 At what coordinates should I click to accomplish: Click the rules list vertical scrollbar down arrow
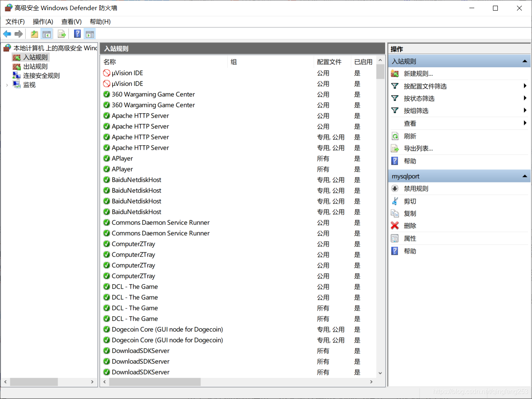click(380, 373)
